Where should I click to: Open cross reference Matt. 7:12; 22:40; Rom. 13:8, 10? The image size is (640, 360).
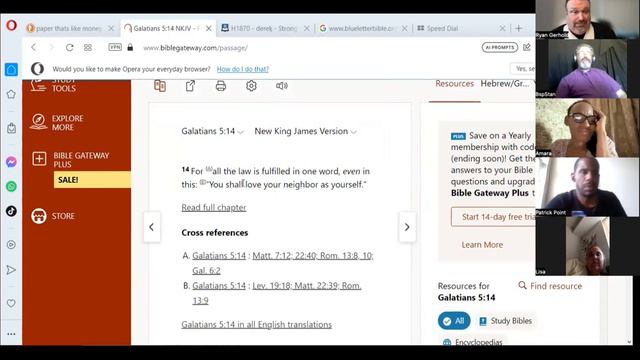click(x=313, y=256)
